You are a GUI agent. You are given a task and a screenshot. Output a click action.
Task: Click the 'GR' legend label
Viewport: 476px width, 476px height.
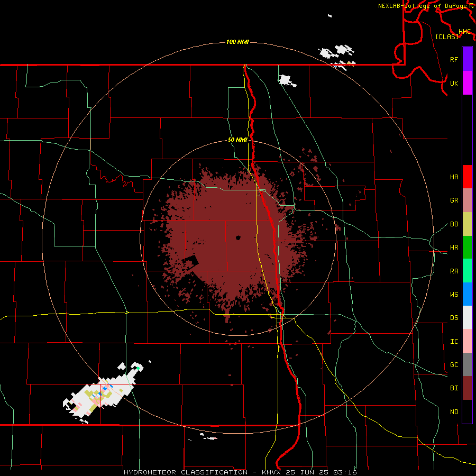coord(454,200)
